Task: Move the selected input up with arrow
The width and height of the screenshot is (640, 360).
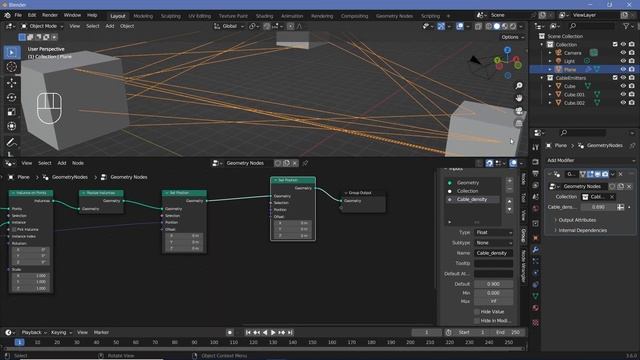Action: [509, 201]
